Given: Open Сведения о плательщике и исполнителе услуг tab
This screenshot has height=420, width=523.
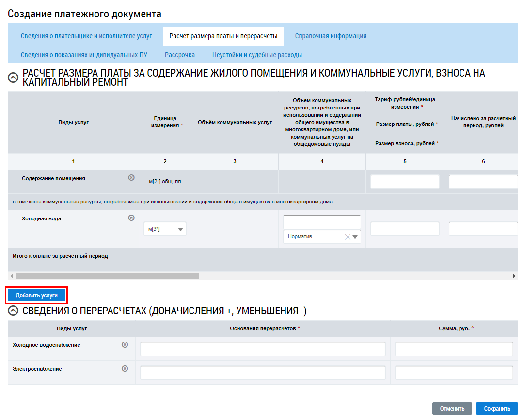Looking at the screenshot, I should (86, 36).
